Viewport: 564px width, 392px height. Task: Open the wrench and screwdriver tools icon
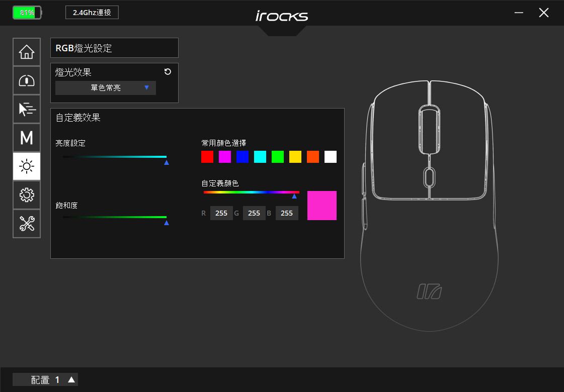pos(27,224)
